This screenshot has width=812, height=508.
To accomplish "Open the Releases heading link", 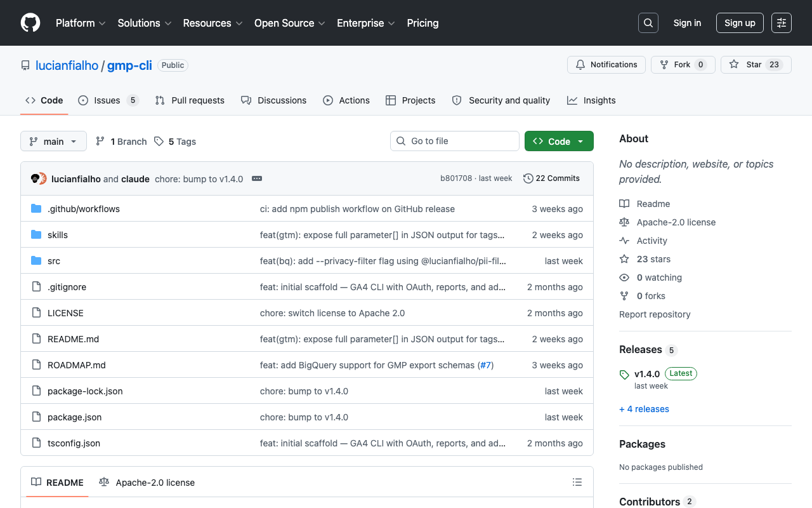I will pos(648,350).
